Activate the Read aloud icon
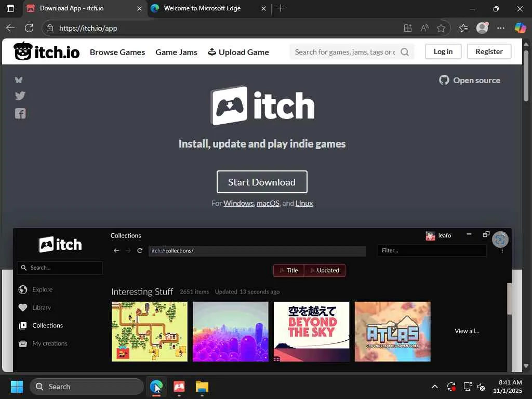 [424, 28]
